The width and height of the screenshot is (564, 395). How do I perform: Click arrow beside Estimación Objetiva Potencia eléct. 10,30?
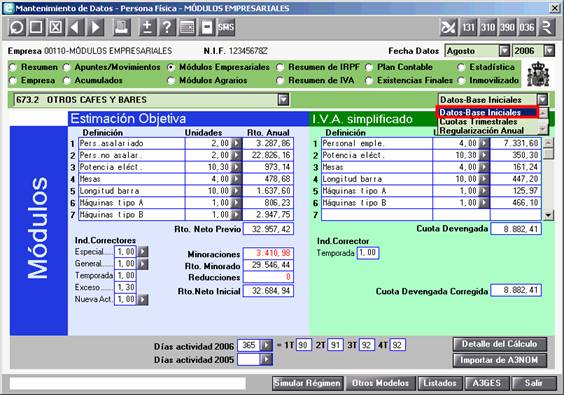[236, 167]
